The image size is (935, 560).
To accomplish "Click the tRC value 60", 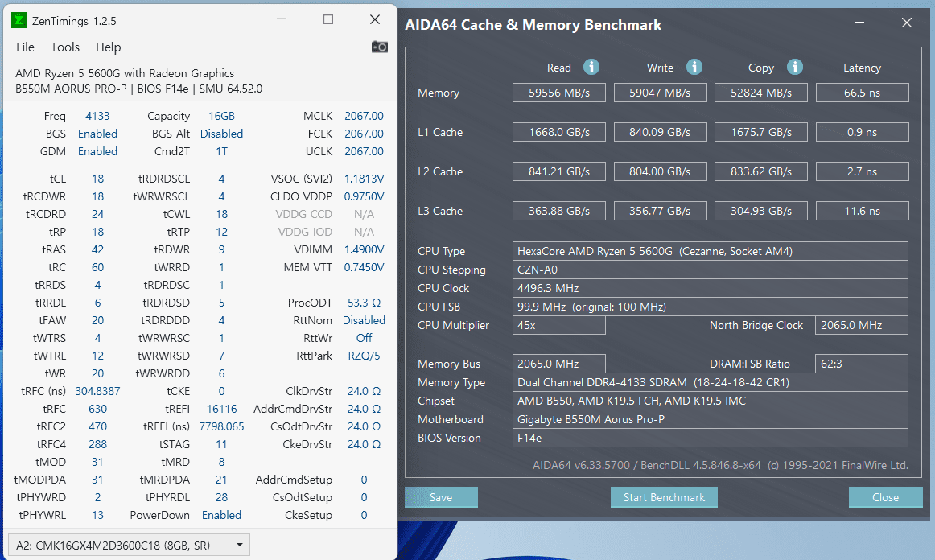I will (x=98, y=267).
